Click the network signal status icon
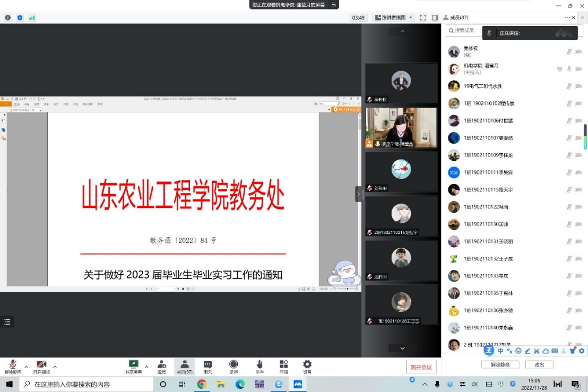 coord(32,18)
